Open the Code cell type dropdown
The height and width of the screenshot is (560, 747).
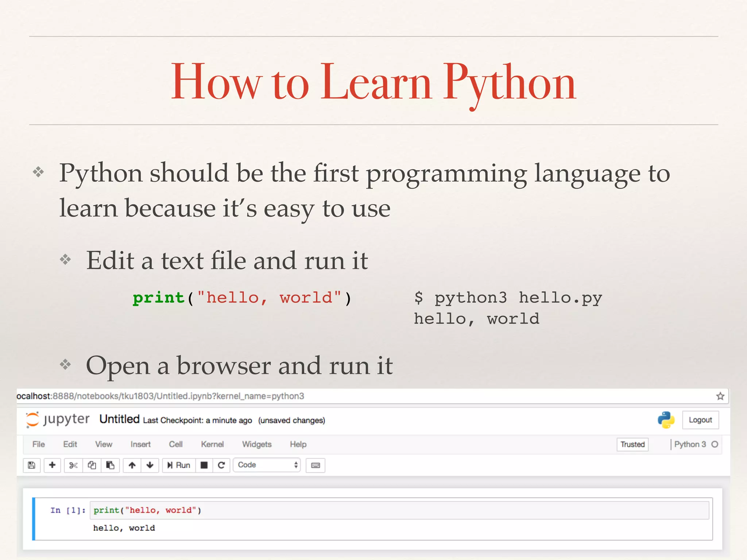tap(267, 465)
